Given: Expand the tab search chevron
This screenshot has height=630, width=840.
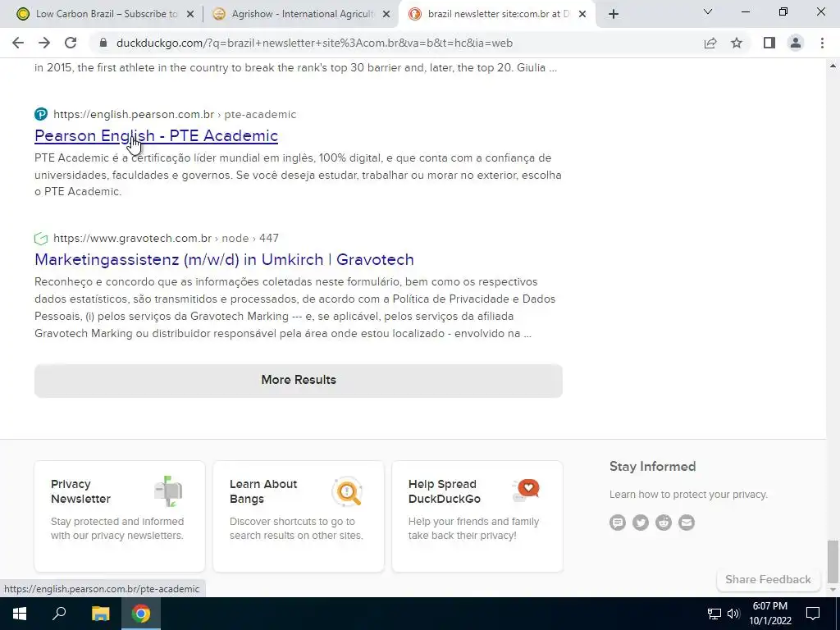Looking at the screenshot, I should (x=708, y=11).
